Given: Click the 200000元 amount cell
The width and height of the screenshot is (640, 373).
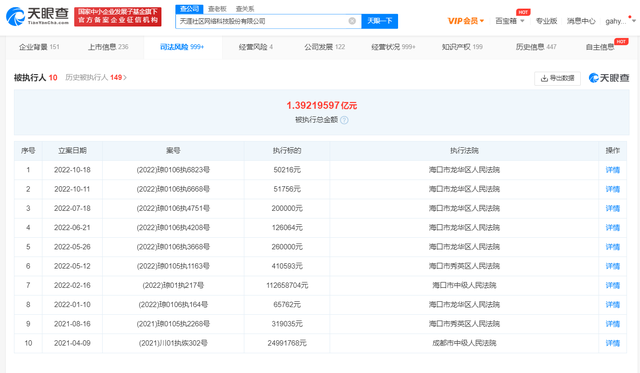Looking at the screenshot, I should coord(287,208).
